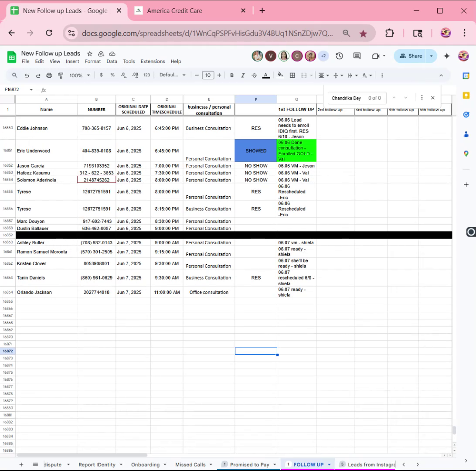
Task: Open the borders tool icon
Action: click(292, 75)
